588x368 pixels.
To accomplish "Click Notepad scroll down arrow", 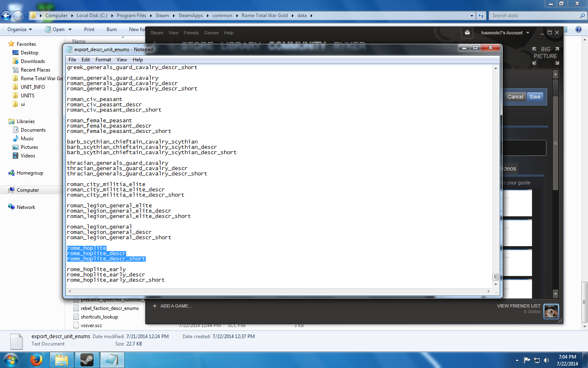I will pyautogui.click(x=495, y=284).
